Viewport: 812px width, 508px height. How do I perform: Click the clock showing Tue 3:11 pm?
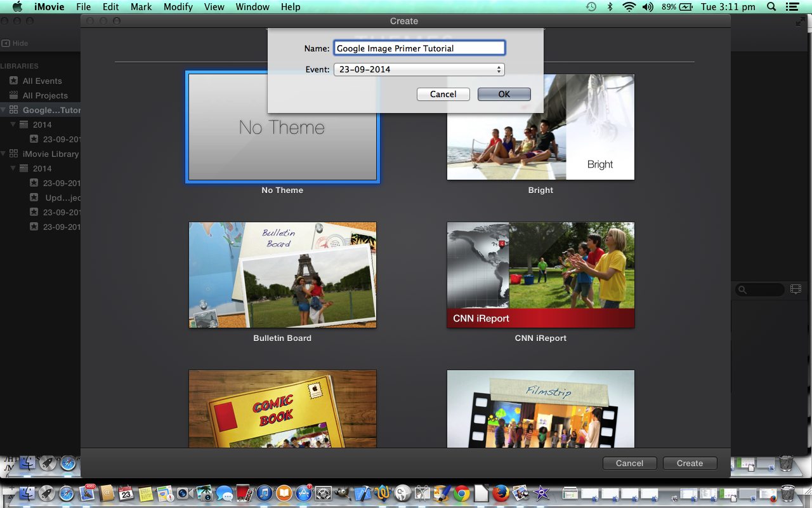[x=728, y=7]
